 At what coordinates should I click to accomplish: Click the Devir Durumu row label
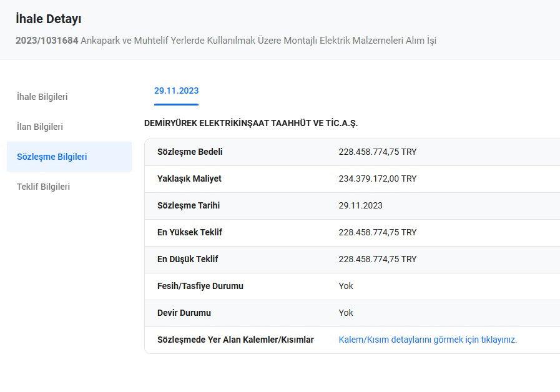point(184,313)
